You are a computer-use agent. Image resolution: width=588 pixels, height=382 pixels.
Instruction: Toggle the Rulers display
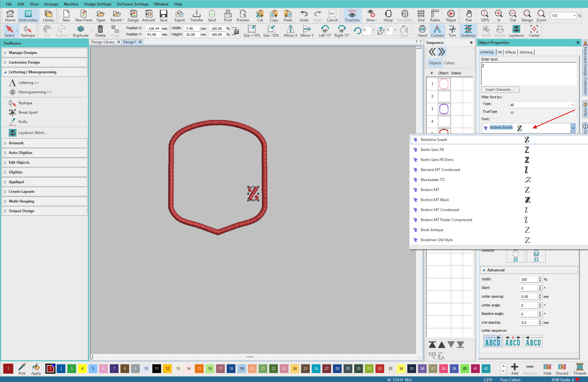435,16
